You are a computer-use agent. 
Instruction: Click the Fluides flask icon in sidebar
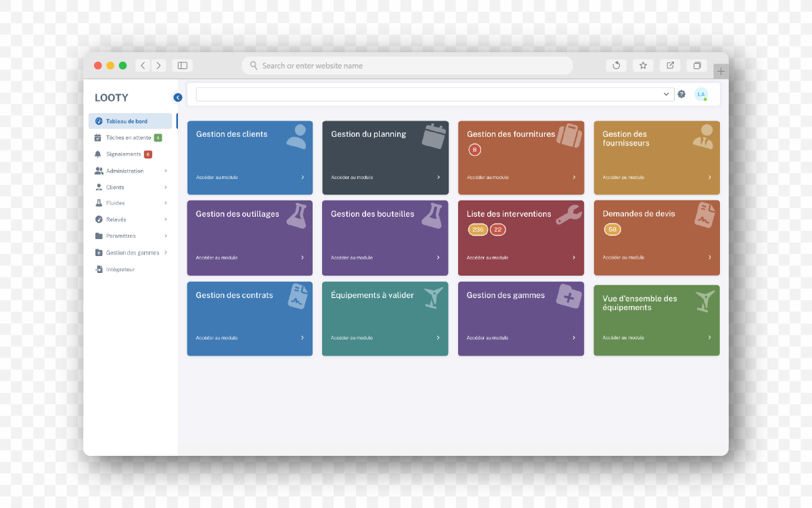pos(99,203)
